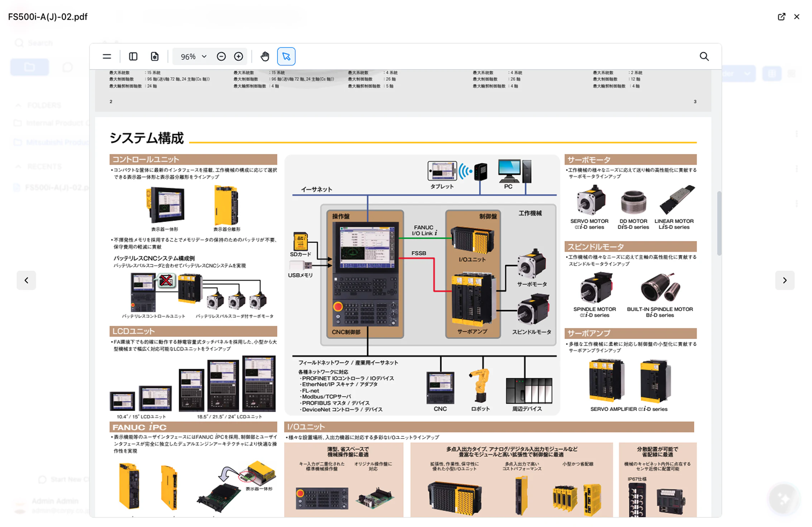Click the tablet image in the diagram

(x=442, y=171)
